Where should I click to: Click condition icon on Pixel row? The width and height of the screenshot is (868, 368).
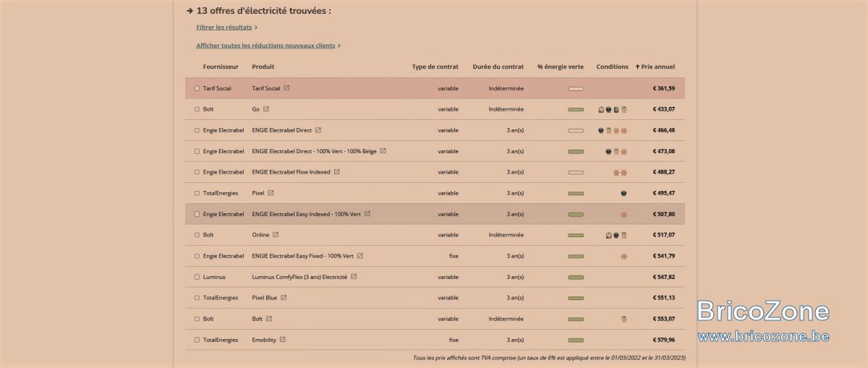[x=624, y=193]
